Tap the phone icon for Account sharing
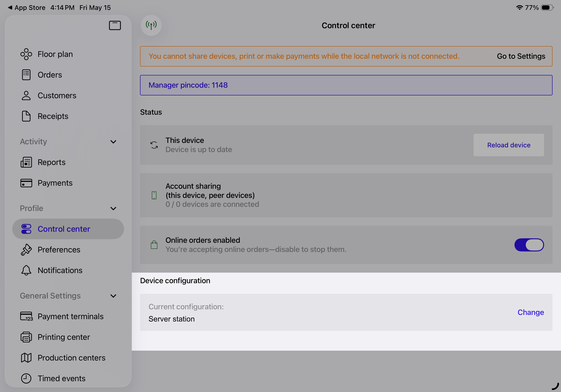 154,195
